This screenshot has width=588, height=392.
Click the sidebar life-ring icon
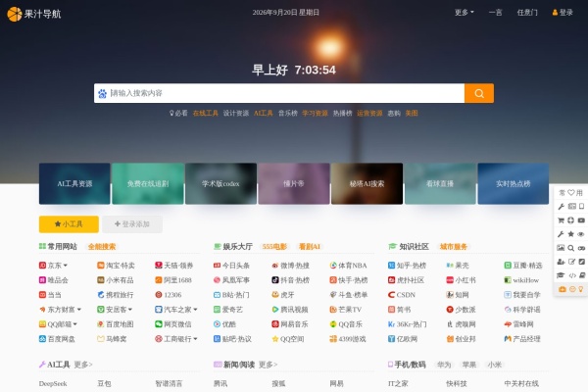570,220
